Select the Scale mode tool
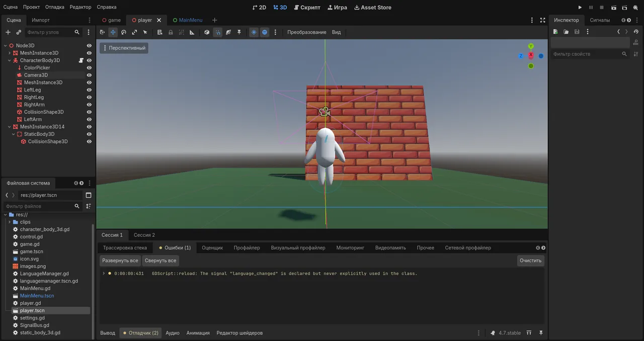The width and height of the screenshot is (644, 341). [x=134, y=32]
